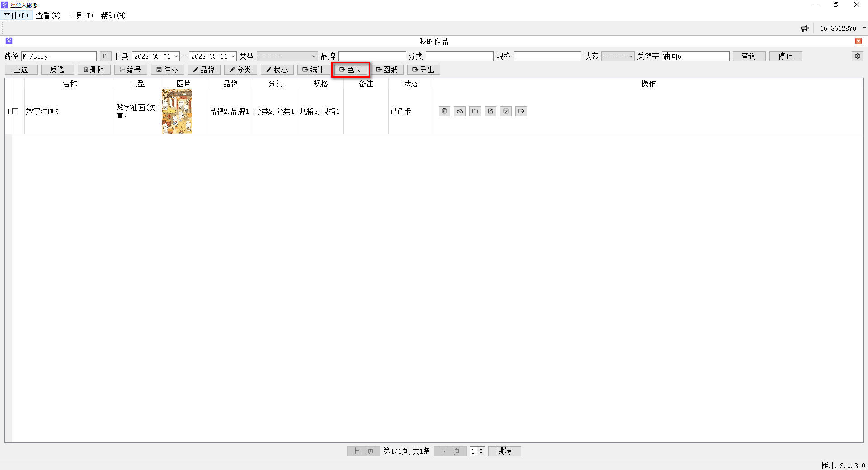The image size is (868, 470).
Task: Click the 数字油画6 artwork thumbnail
Action: [x=177, y=111]
